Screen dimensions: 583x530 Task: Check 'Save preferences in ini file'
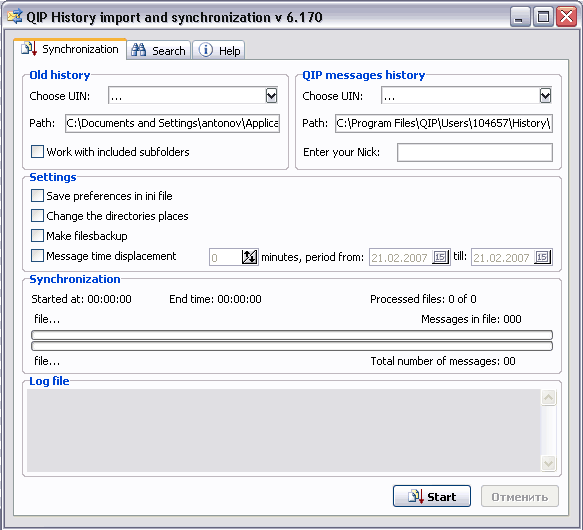pyautogui.click(x=37, y=196)
